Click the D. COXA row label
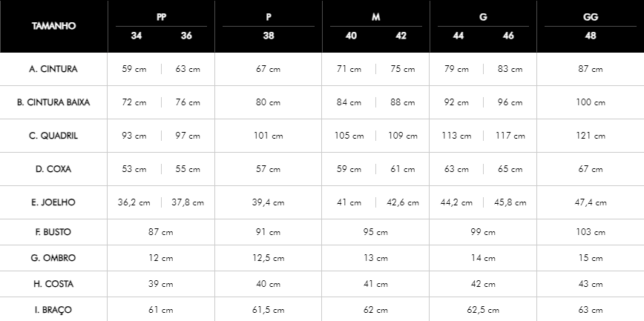644x321 pixels. point(53,169)
